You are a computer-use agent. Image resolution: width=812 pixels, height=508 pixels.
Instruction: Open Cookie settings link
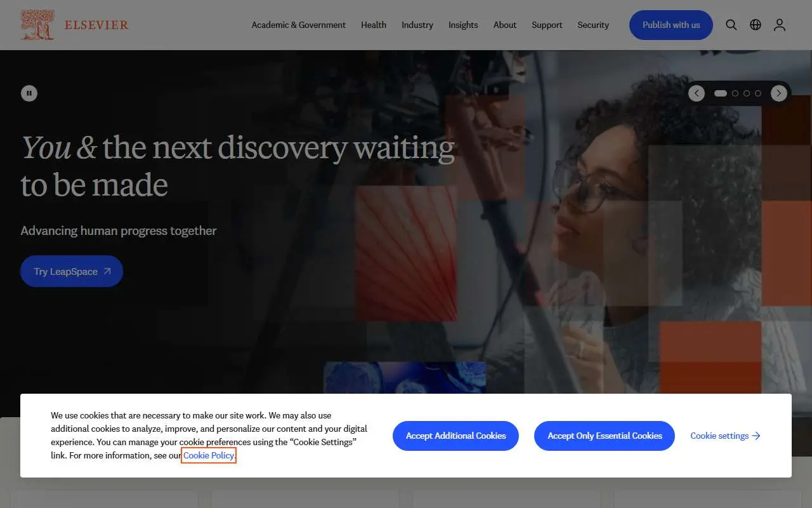[726, 436]
